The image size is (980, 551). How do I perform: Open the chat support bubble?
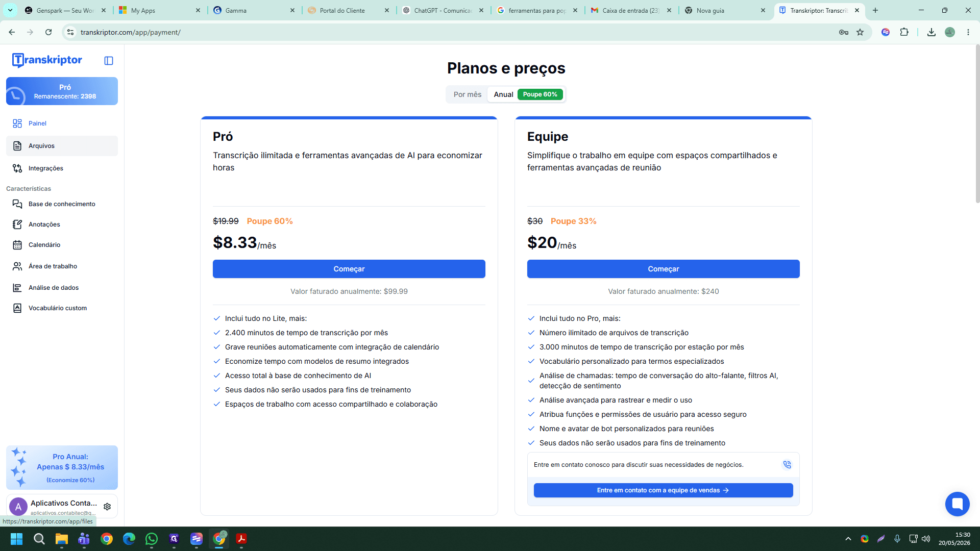pos(957,504)
